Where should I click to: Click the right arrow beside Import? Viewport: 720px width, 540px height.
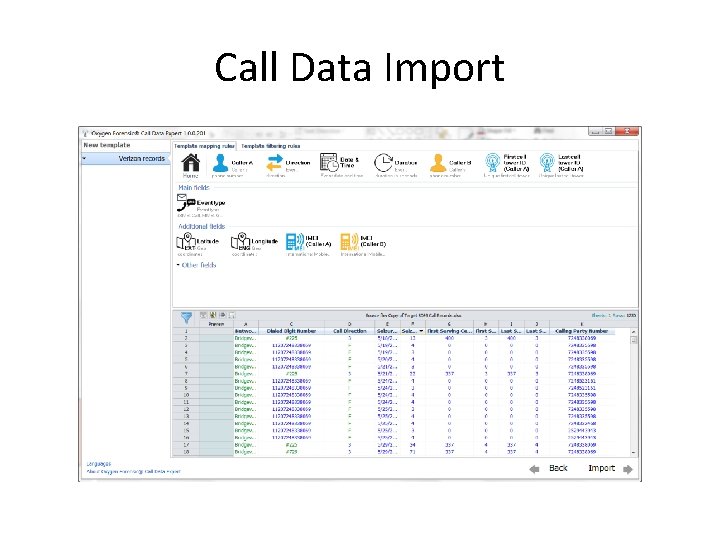(628, 469)
